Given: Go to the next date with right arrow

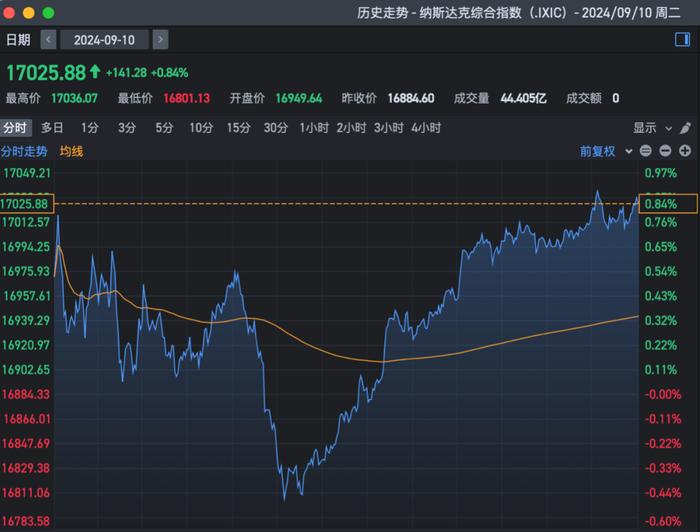Looking at the screenshot, I should 160,40.
